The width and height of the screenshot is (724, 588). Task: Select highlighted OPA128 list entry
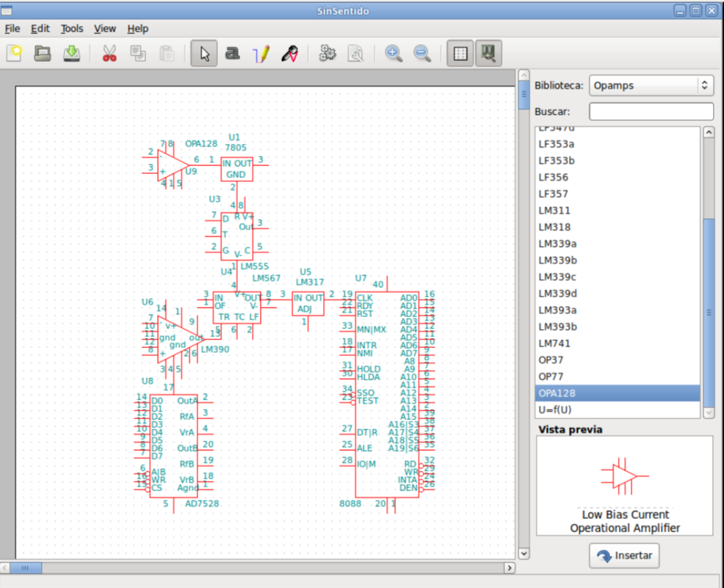618,393
